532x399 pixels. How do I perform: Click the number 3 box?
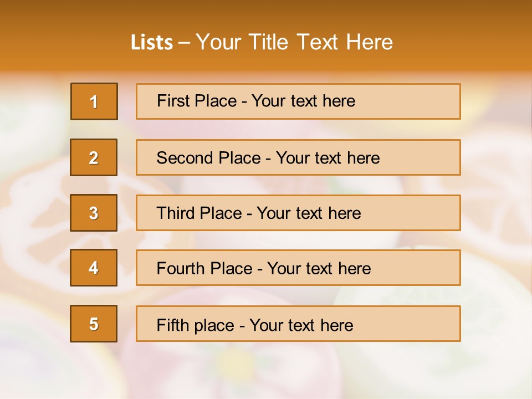tap(94, 213)
